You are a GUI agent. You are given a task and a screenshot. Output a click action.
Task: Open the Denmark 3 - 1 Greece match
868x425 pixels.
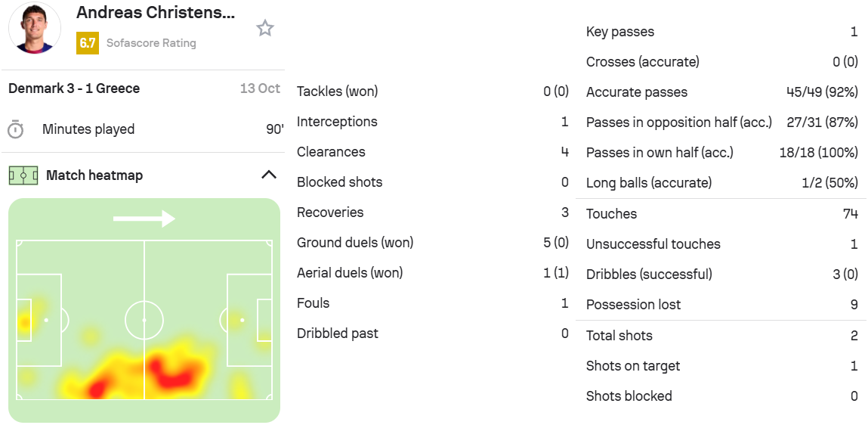coord(74,88)
